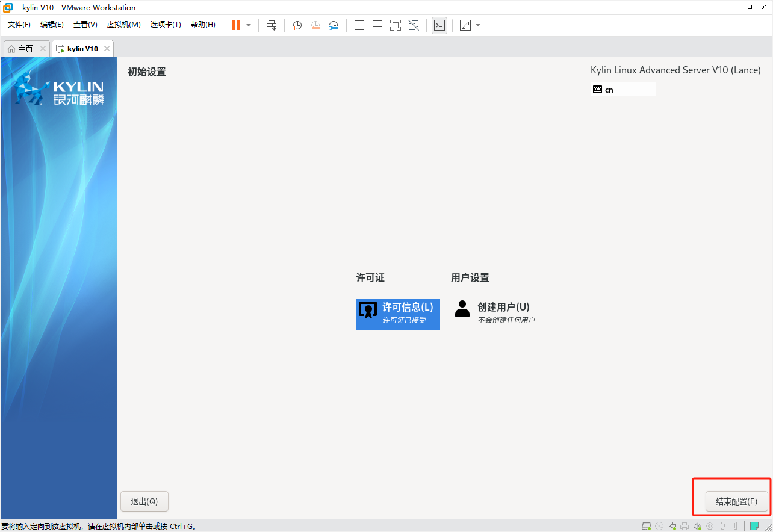773x532 pixels.
Task: Click the printer status bar icon
Action: [685, 526]
